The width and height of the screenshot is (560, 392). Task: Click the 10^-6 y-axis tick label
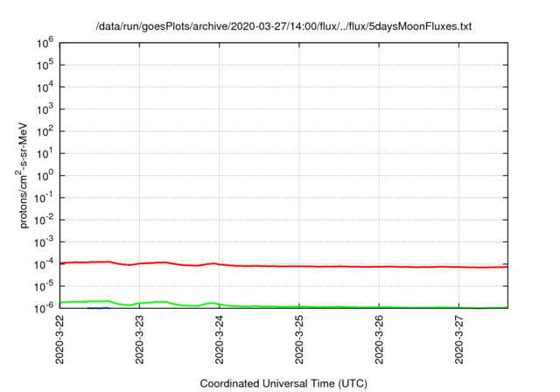coord(44,308)
